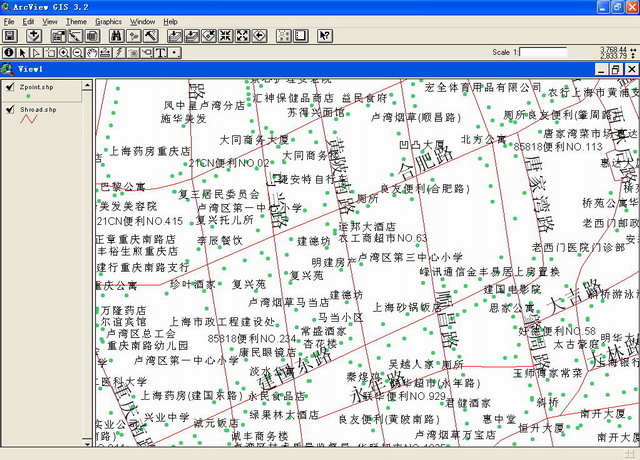Select the Zpoint.shp theme name
The width and height of the screenshot is (640, 460).
pyautogui.click(x=36, y=87)
